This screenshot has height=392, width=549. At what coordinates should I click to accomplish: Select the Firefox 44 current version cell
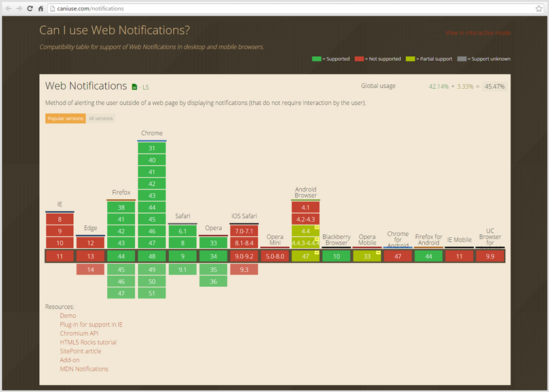[121, 256]
